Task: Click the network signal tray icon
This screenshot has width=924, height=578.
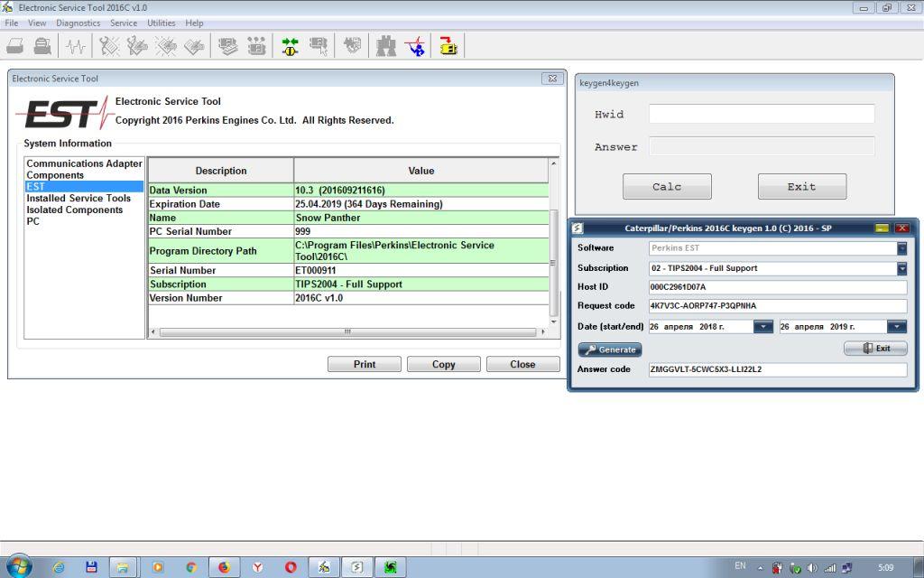Action: coord(830,568)
